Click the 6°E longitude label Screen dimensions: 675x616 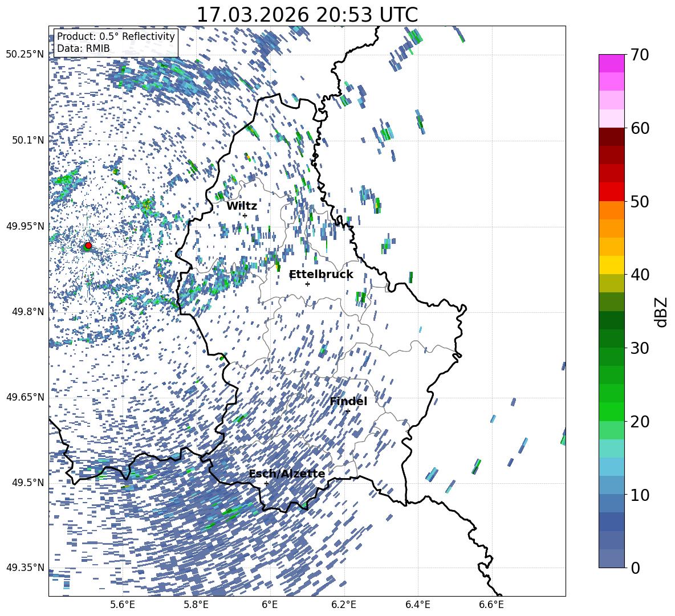(x=270, y=605)
